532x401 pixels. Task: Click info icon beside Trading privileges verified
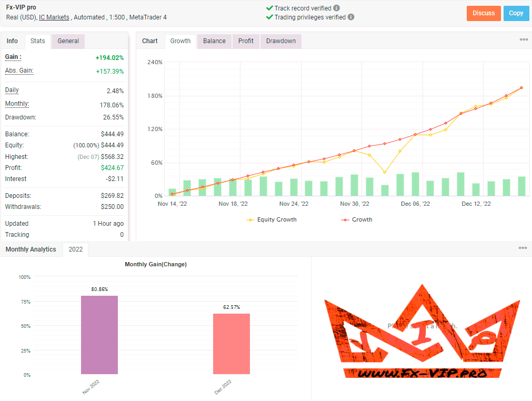tap(351, 17)
